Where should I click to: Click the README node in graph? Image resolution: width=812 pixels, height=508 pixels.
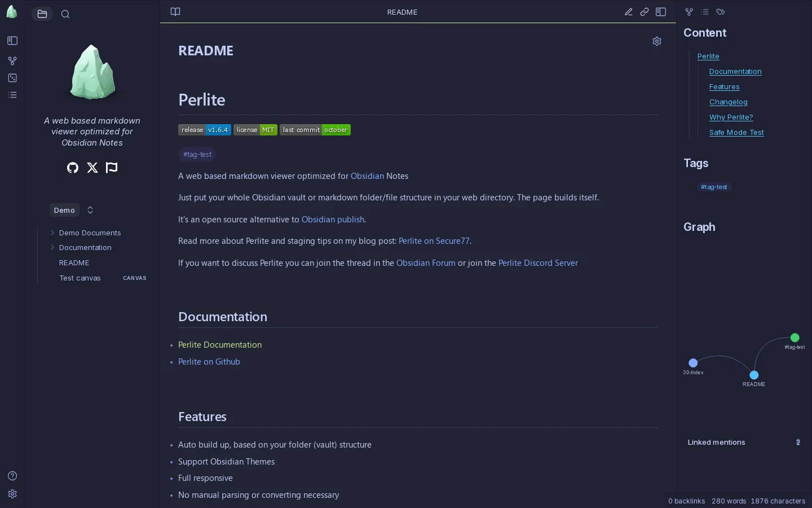pyautogui.click(x=754, y=375)
